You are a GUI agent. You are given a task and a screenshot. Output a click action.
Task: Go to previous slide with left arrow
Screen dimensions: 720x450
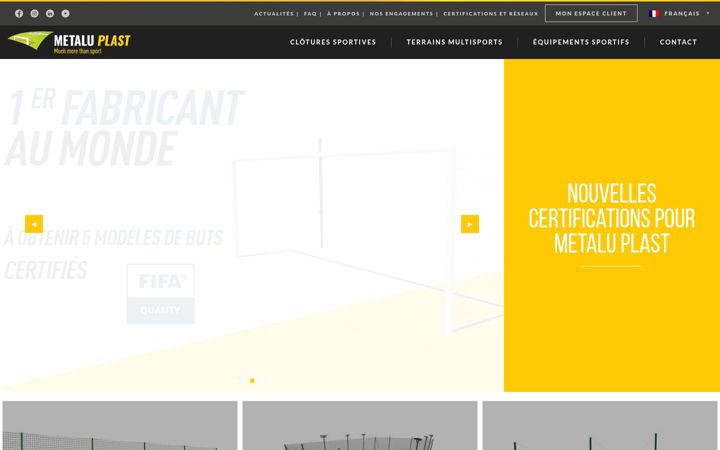click(34, 224)
